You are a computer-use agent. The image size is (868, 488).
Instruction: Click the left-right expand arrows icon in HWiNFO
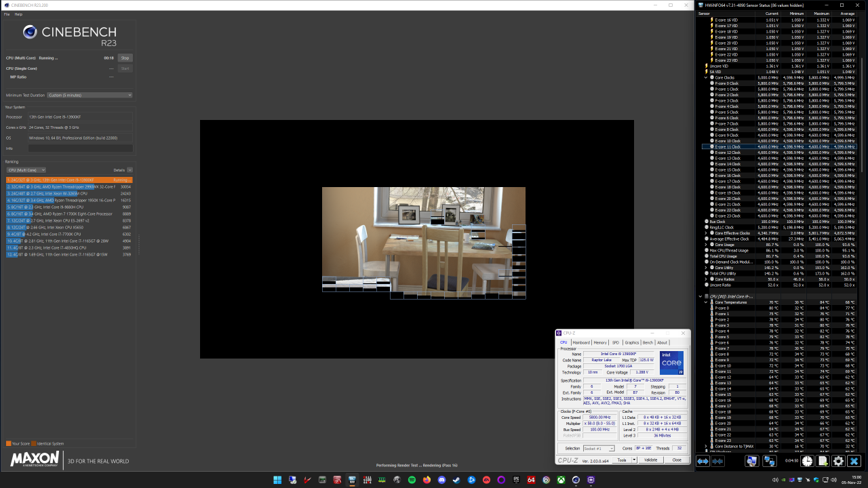pos(703,460)
